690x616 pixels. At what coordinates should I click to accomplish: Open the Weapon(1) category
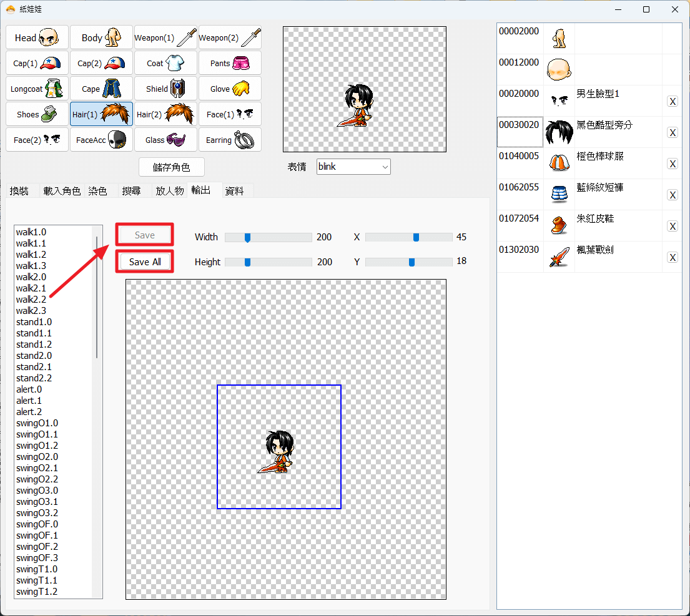[165, 38]
